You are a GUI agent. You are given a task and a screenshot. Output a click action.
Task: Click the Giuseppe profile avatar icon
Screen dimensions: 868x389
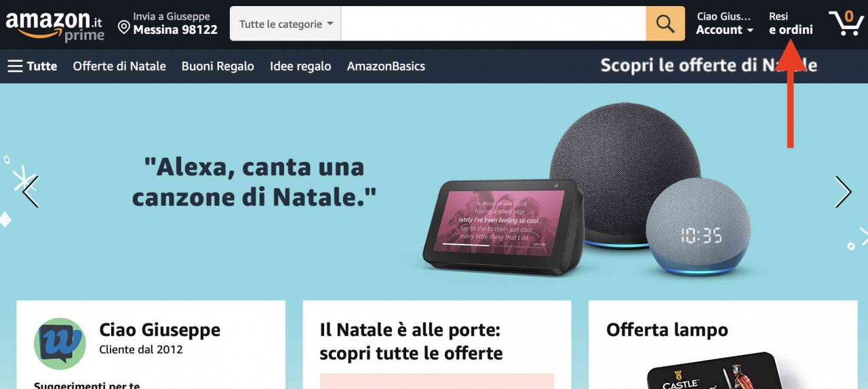[x=60, y=344]
